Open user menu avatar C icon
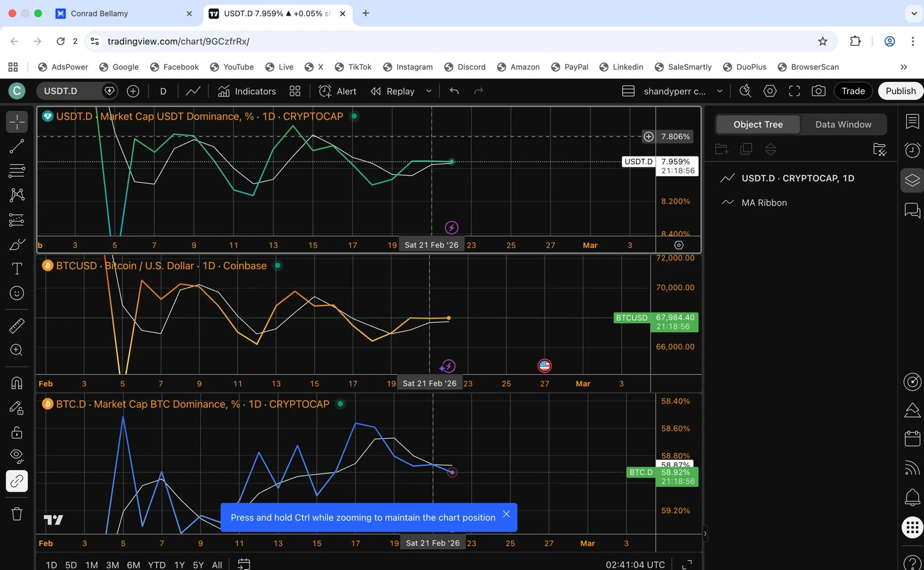Image resolution: width=924 pixels, height=570 pixels. (17, 91)
